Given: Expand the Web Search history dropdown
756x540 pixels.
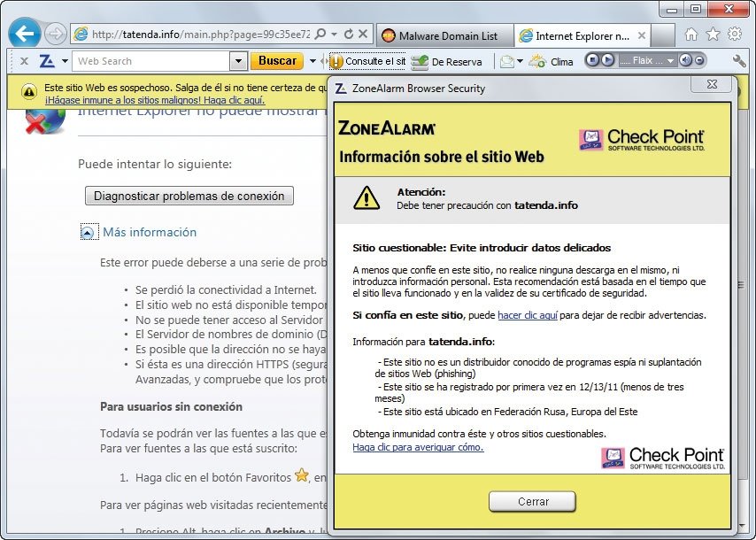Looking at the screenshot, I should tap(238, 61).
